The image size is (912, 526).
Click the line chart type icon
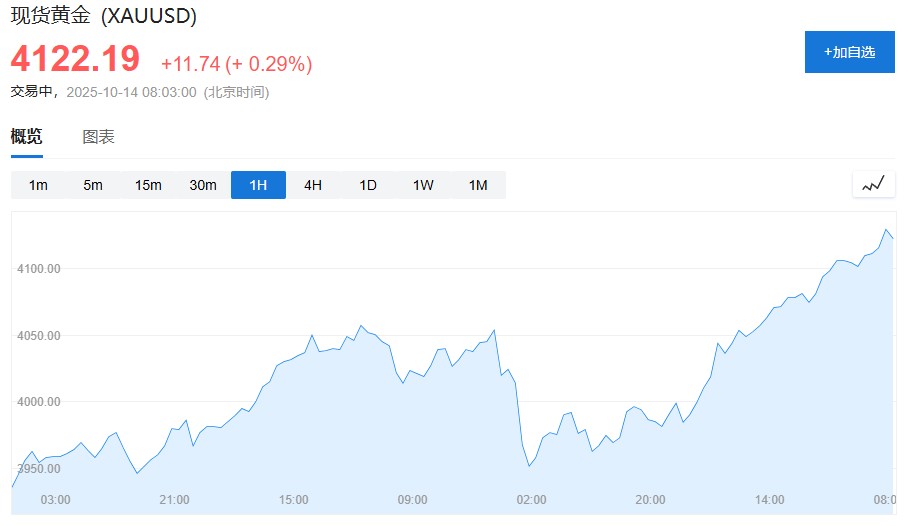click(873, 184)
